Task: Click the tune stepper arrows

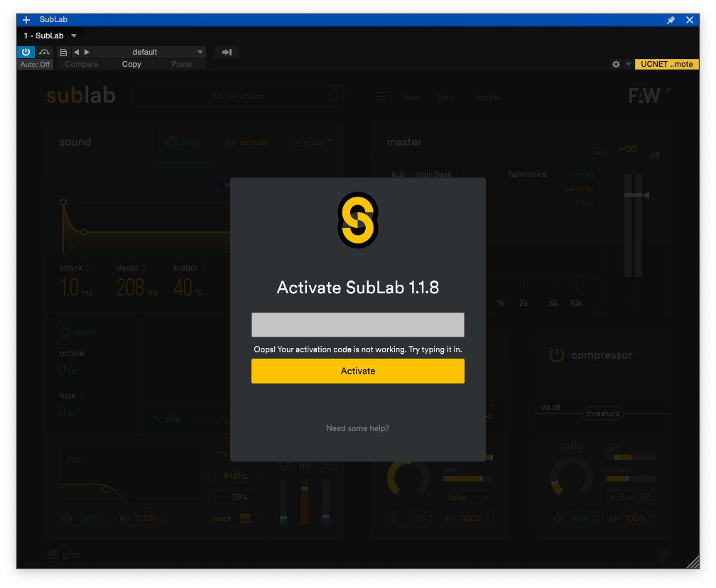Action: (x=81, y=396)
